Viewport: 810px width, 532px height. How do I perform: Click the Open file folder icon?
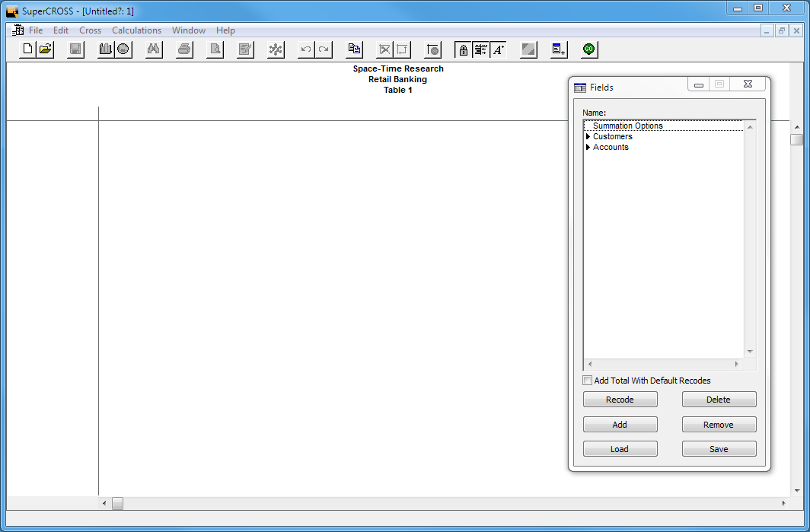coord(46,49)
